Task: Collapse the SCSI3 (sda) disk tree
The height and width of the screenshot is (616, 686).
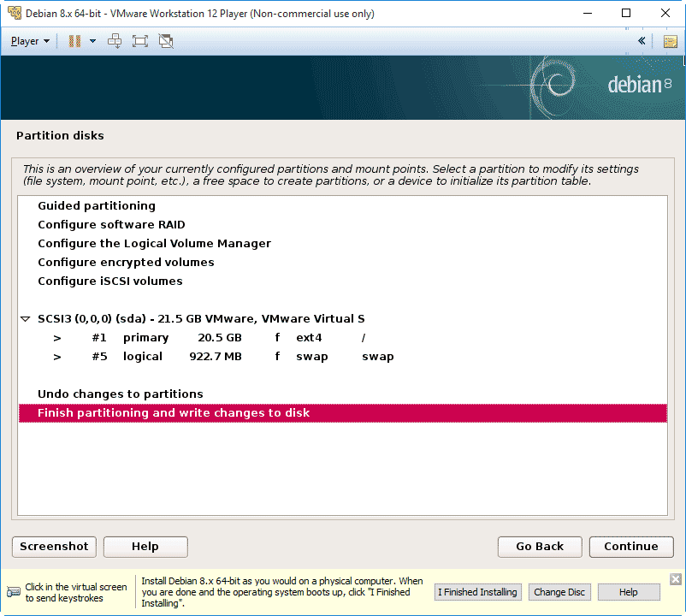Action: pyautogui.click(x=26, y=319)
